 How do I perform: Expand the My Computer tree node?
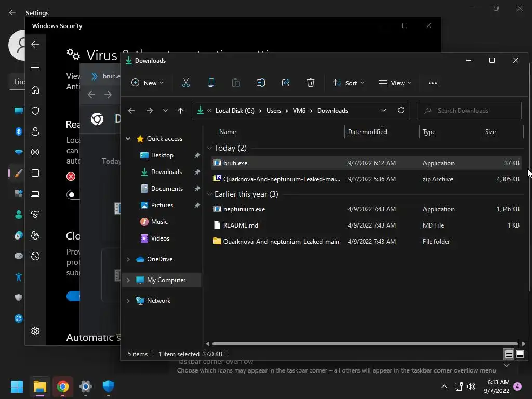[x=128, y=280]
